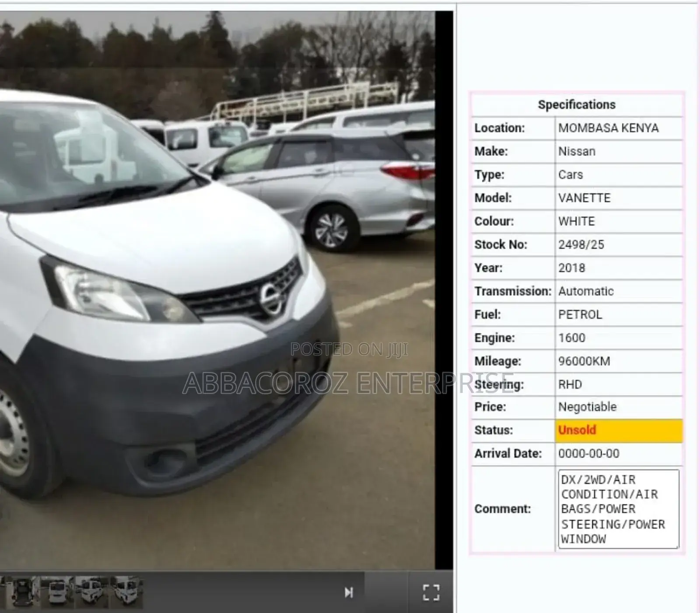Select the third gallery thumbnail

[x=92, y=592]
